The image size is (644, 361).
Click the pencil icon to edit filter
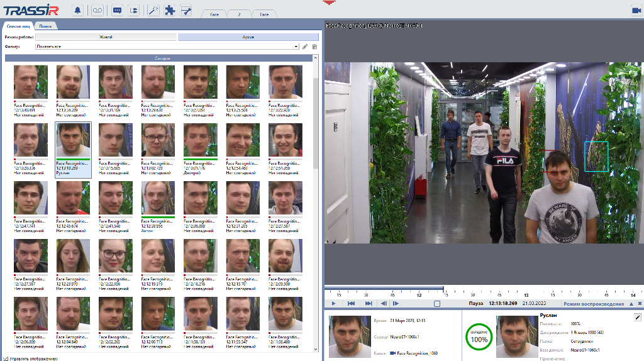(305, 47)
